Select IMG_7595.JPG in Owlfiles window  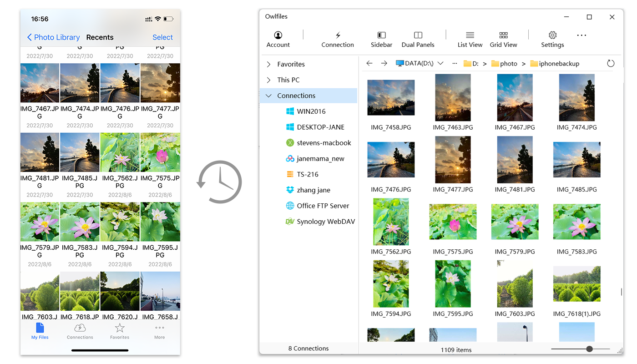click(x=453, y=283)
